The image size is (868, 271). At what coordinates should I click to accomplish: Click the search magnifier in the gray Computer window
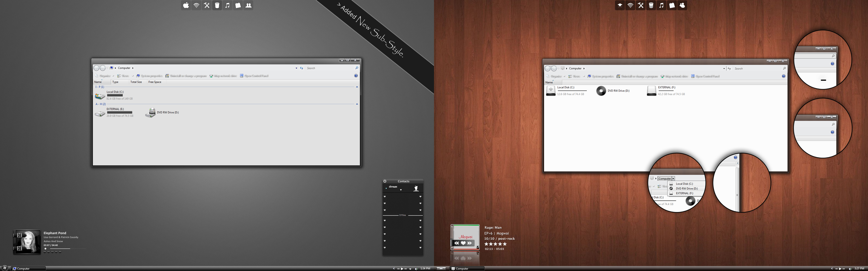pyautogui.click(x=356, y=68)
